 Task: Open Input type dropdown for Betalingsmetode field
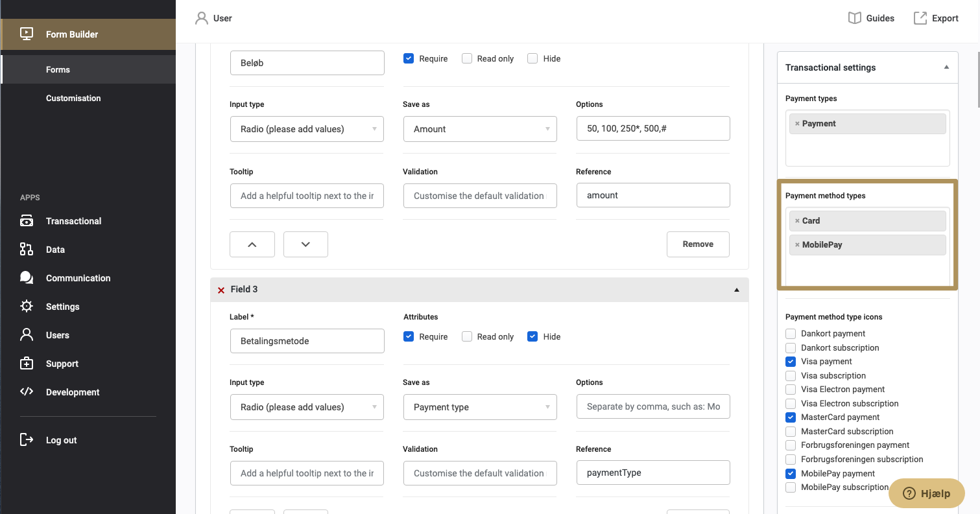[x=307, y=407]
